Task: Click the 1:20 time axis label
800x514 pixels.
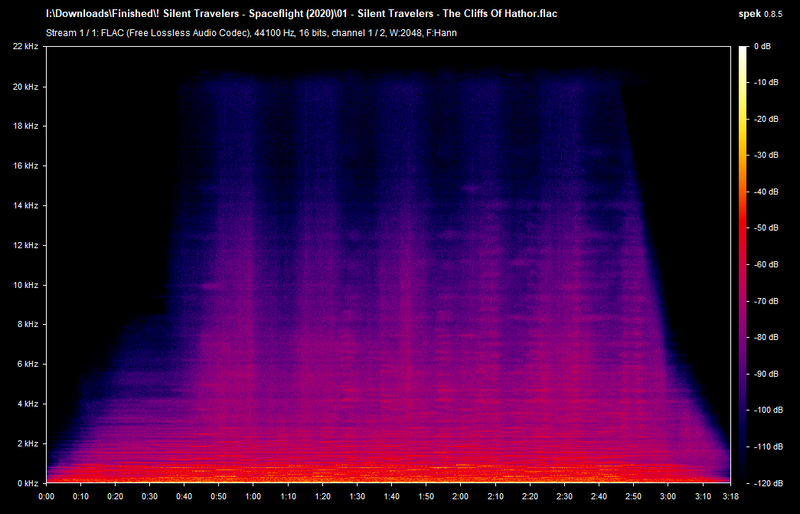Action: pos(322,496)
